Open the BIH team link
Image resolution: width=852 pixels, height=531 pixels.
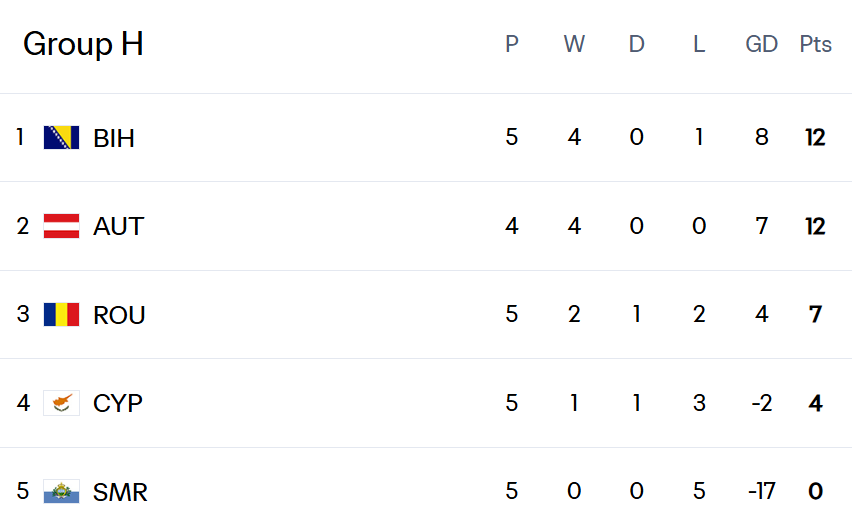coord(114,138)
